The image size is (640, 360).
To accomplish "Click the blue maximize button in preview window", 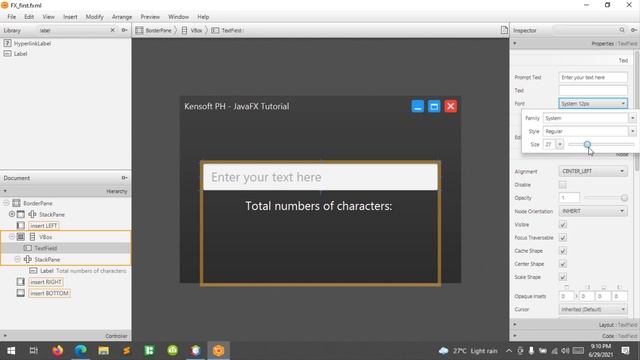I will click(x=434, y=107).
